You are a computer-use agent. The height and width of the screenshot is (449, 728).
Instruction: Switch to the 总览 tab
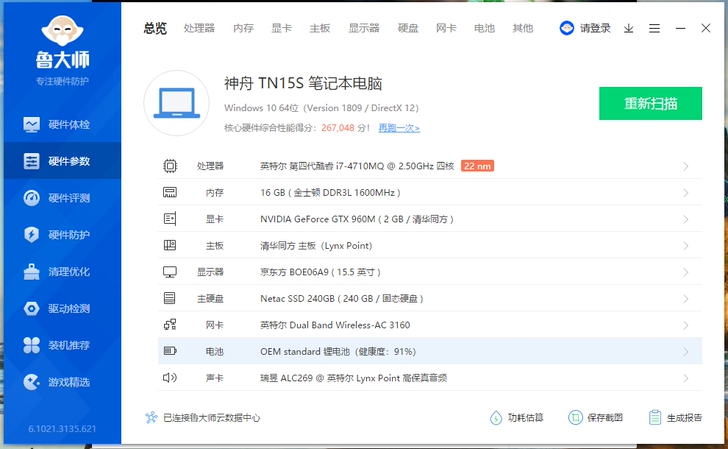(155, 28)
